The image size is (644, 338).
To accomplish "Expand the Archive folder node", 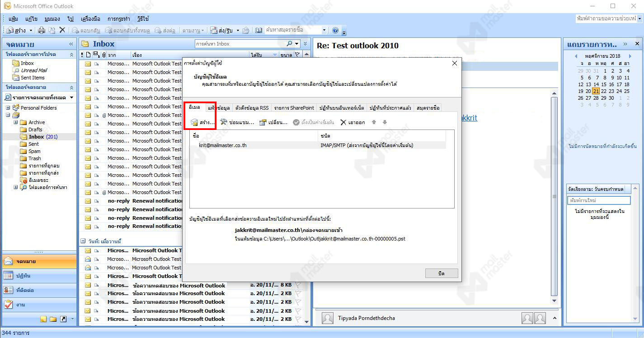I will [x=15, y=122].
